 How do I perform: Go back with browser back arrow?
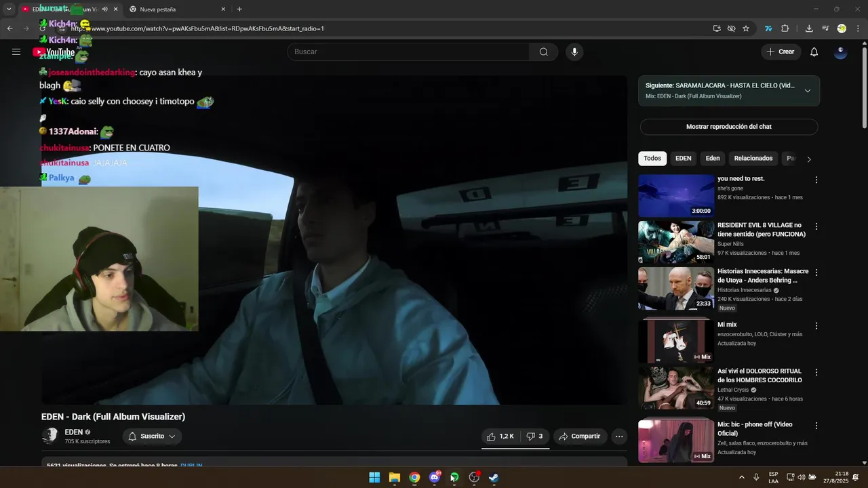(10, 28)
